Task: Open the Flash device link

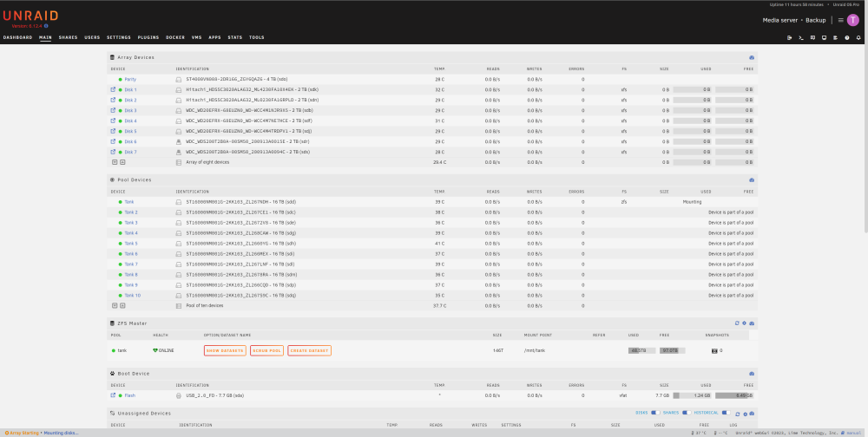Action: coord(129,395)
